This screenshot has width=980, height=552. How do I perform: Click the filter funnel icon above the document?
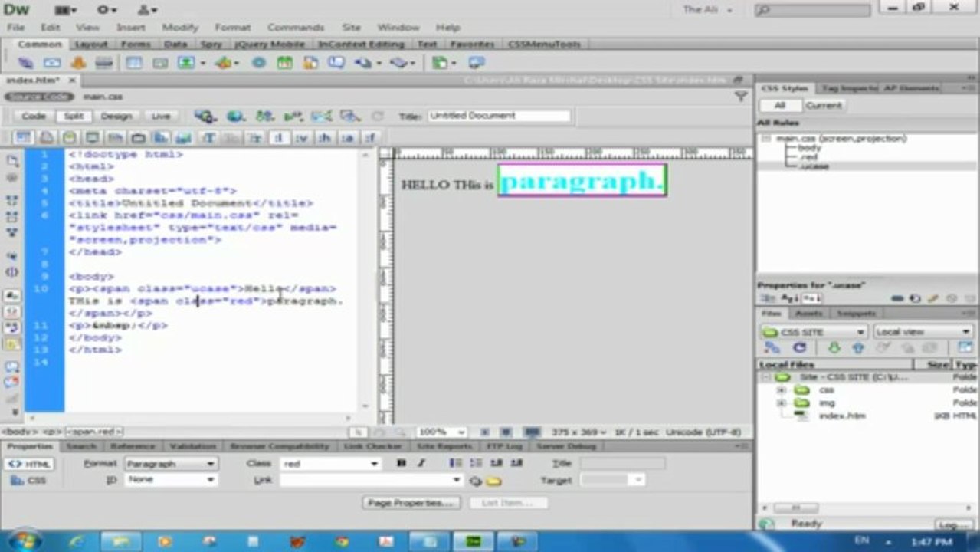point(740,97)
